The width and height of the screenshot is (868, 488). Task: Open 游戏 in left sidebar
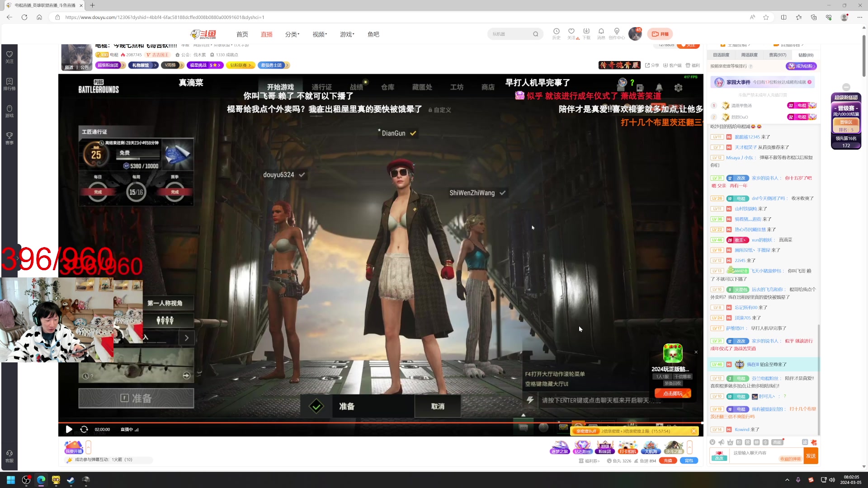click(9, 111)
